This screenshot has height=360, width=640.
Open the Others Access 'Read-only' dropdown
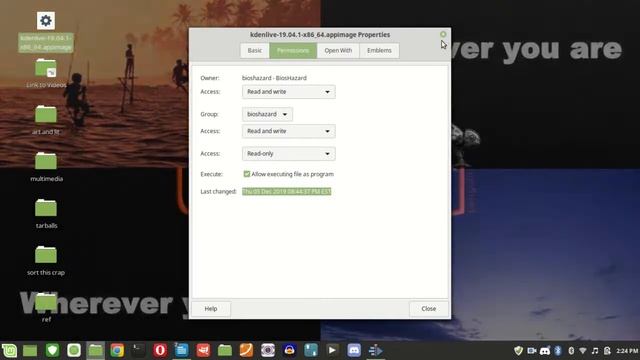[289, 154]
